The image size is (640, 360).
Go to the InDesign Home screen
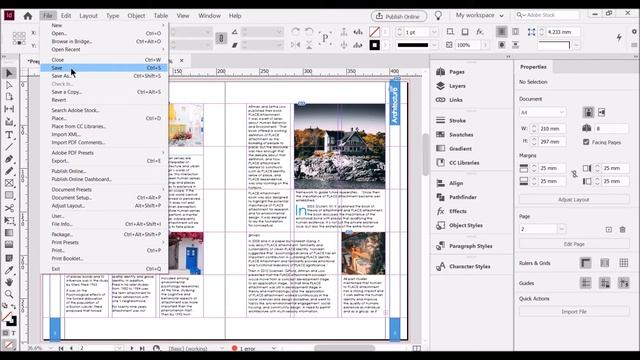pyautogui.click(x=28, y=16)
